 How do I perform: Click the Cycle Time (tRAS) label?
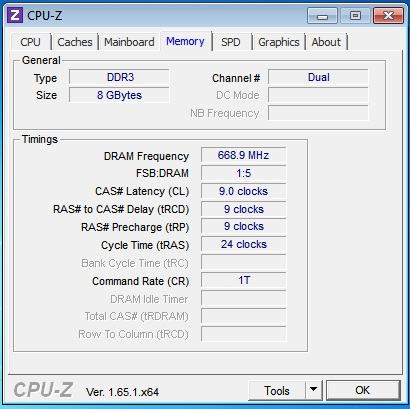click(x=145, y=246)
